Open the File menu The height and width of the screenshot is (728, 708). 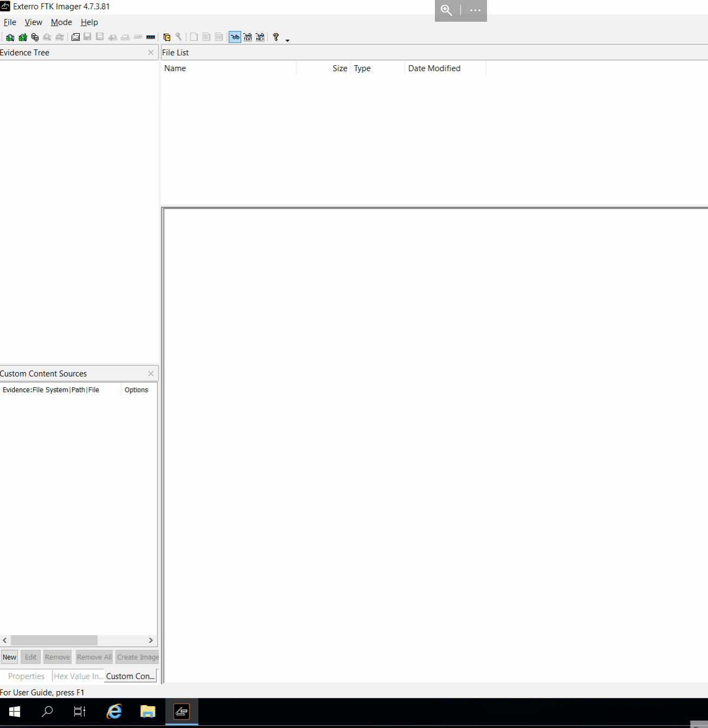(9, 22)
